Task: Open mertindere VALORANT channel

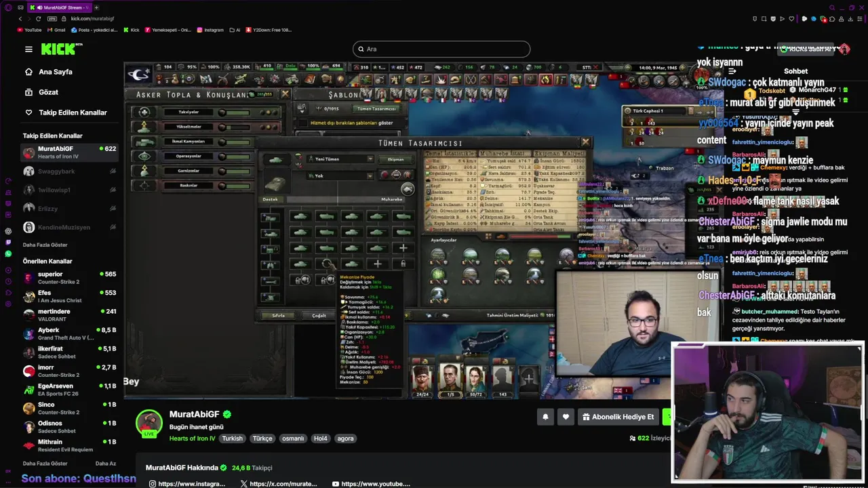Action: pyautogui.click(x=69, y=315)
